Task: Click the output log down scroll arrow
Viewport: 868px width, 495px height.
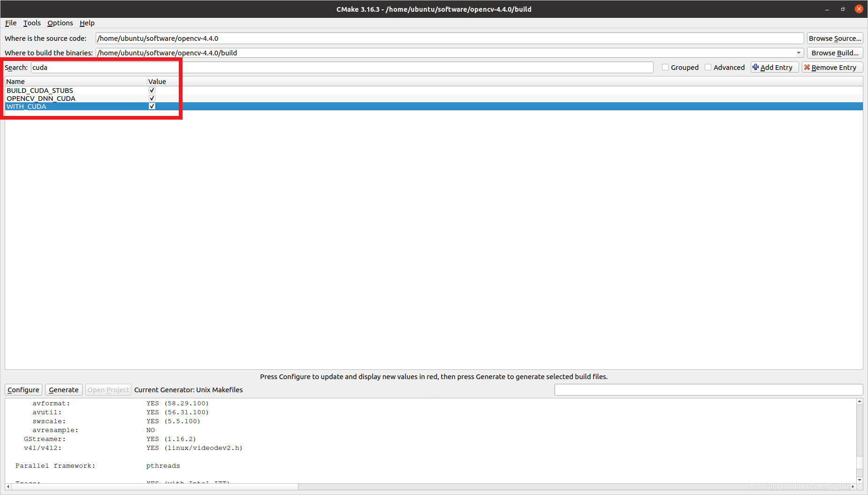Action: (x=860, y=480)
